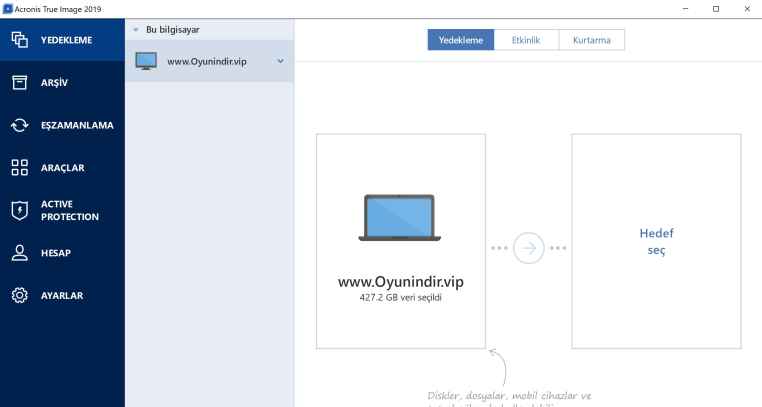The width and height of the screenshot is (762, 407).
Task: Switch to the Kurtarma tab
Action: click(591, 40)
